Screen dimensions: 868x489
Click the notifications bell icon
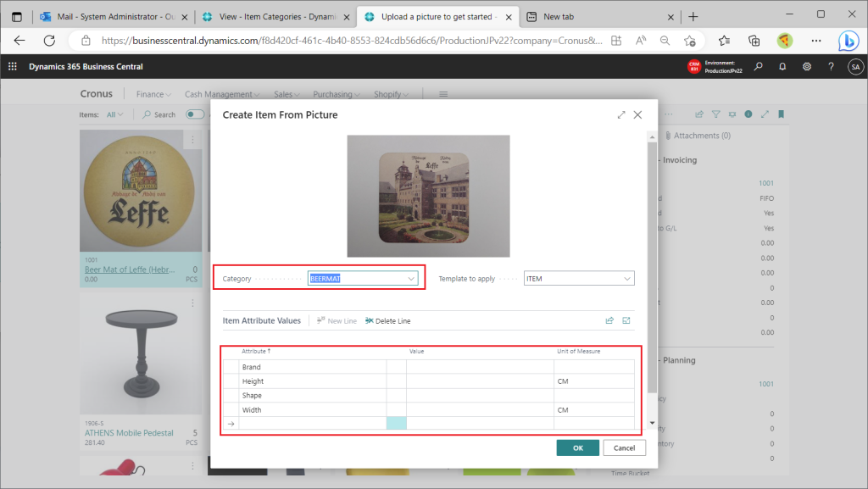(x=782, y=67)
